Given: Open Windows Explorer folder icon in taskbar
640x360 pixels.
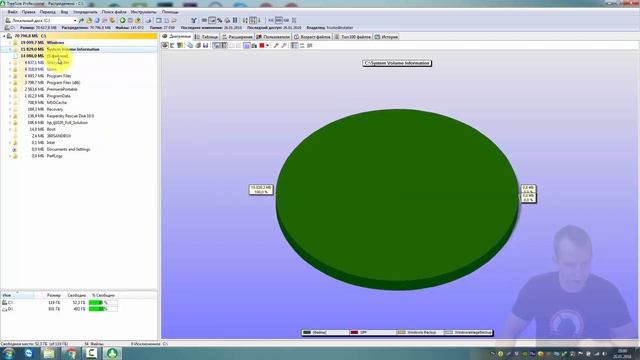Looking at the screenshot, I should (49, 353).
